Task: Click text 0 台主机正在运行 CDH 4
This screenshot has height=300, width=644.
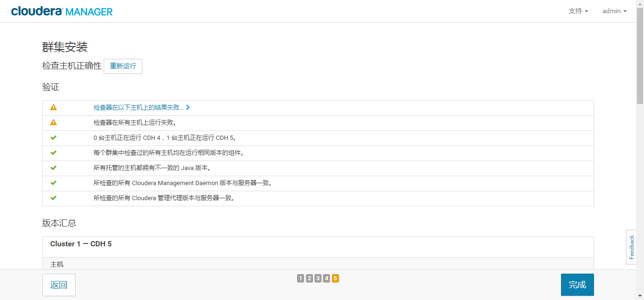Action: pyautogui.click(x=127, y=138)
